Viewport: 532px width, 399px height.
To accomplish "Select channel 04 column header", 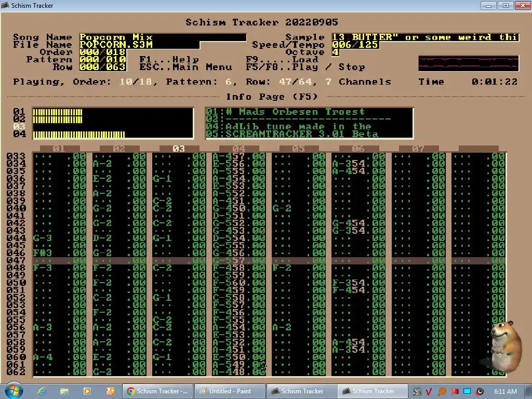I will (239, 149).
